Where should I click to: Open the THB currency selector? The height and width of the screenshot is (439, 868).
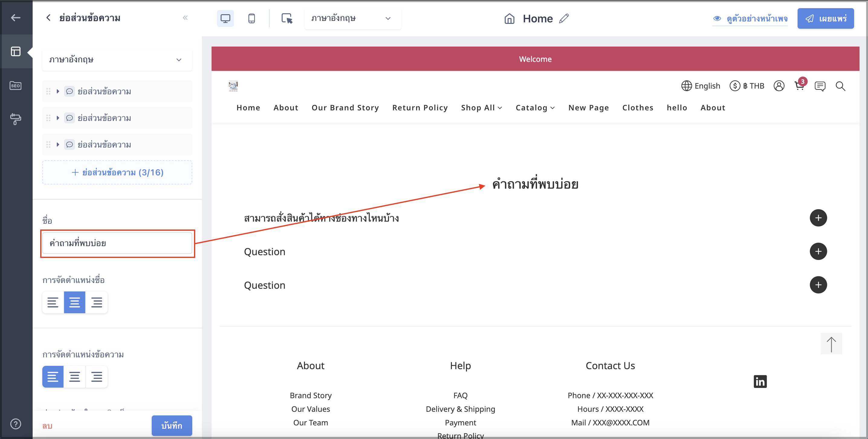(747, 86)
